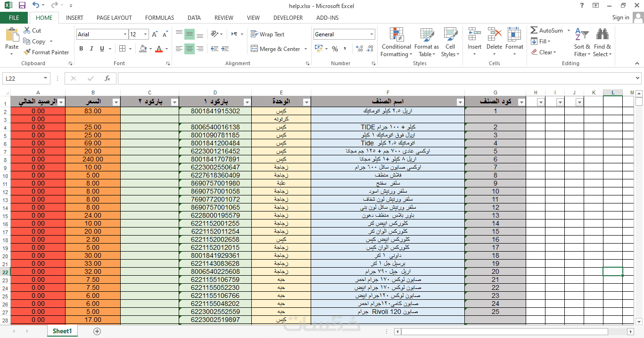Toggle Center horizontal alignment

click(x=189, y=49)
